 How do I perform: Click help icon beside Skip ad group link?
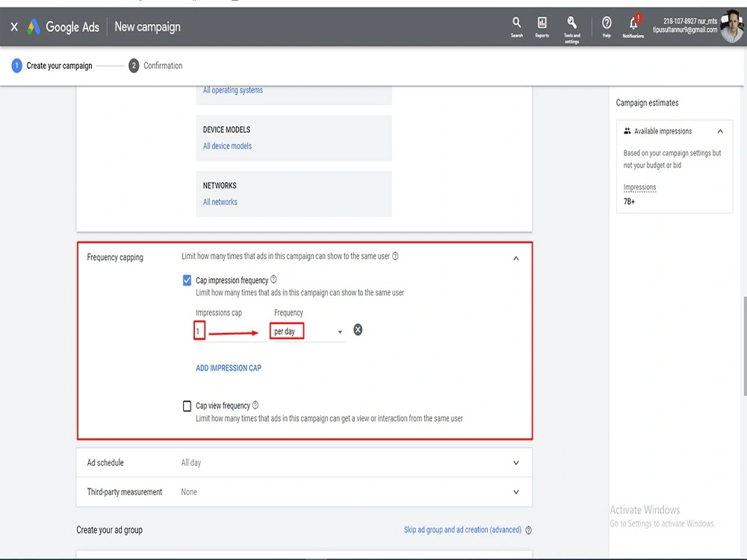click(528, 530)
